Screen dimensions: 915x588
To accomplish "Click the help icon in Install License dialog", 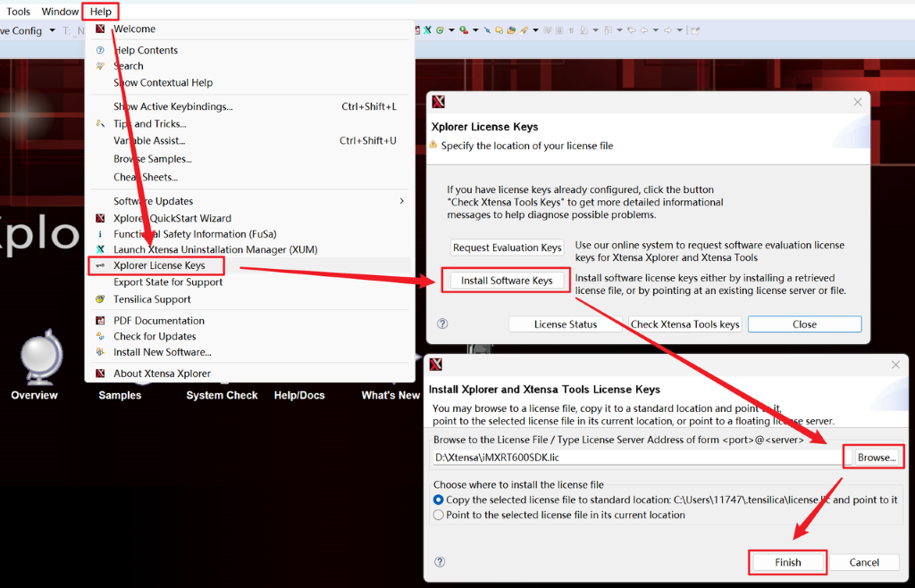I will point(439,562).
